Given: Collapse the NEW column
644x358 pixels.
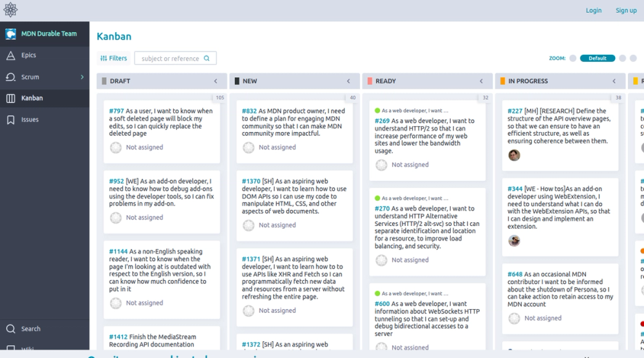Looking at the screenshot, I should coord(348,81).
